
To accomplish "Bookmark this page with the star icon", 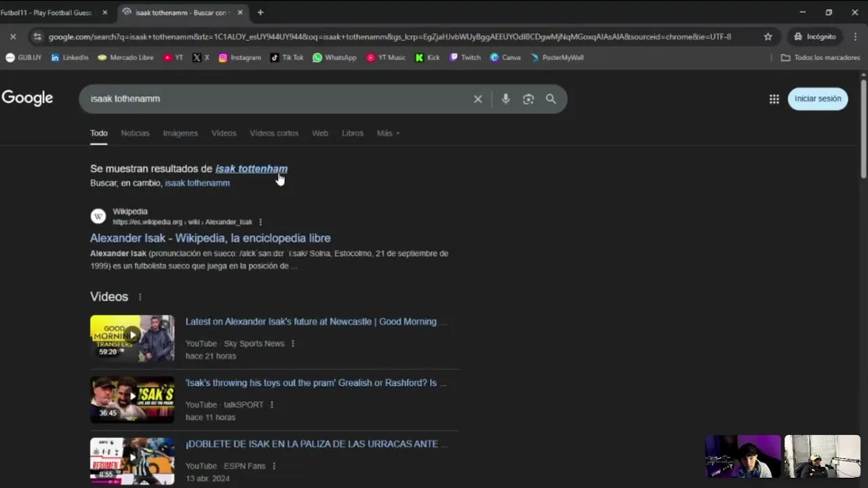I will [x=768, y=37].
